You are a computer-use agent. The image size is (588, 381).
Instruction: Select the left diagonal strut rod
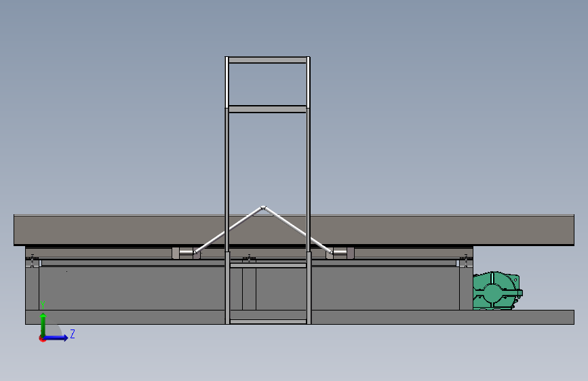(228, 230)
